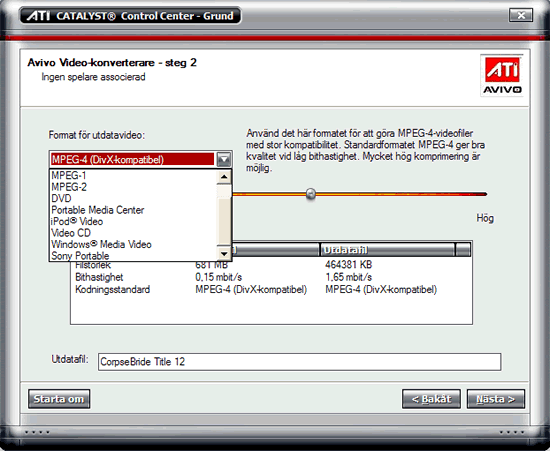Click the 464381 KB output size value
Viewport: 550px width, 451px height.
(x=349, y=264)
